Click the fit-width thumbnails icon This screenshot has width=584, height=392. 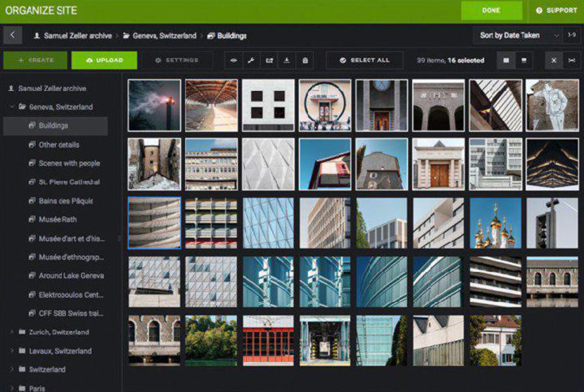(x=572, y=61)
